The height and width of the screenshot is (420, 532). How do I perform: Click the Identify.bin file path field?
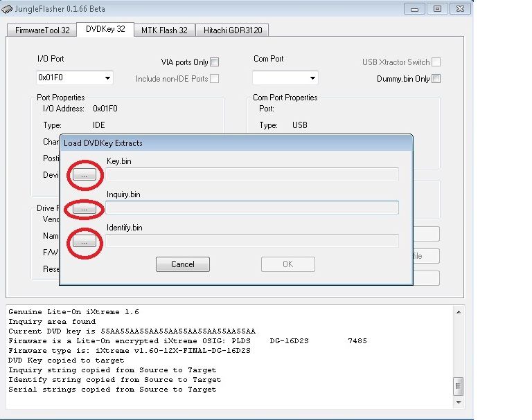click(x=252, y=241)
